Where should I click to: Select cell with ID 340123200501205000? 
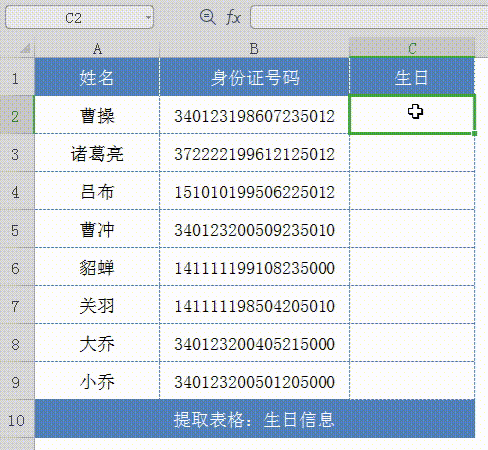(254, 381)
